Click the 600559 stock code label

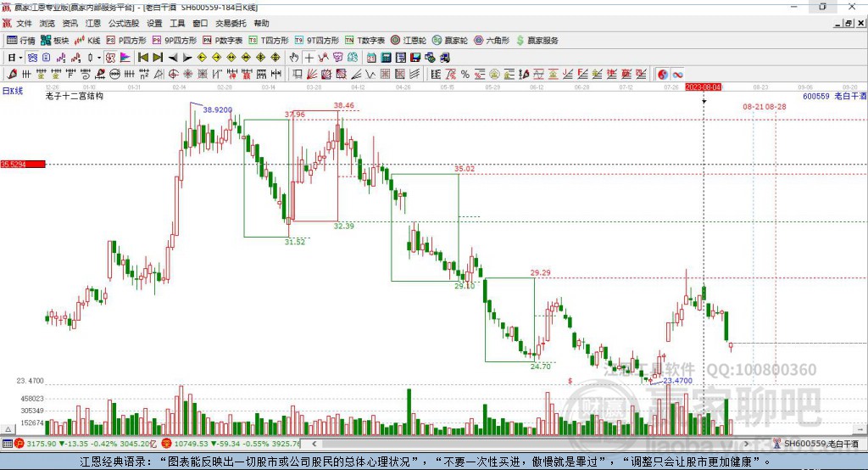[x=816, y=96]
